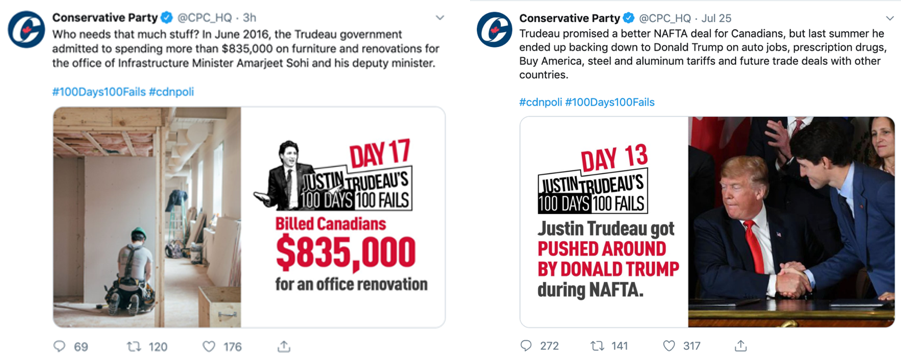Retweet the $835,000 office renovation tweet
Viewport: 901px width, 362px height.
coord(133,346)
